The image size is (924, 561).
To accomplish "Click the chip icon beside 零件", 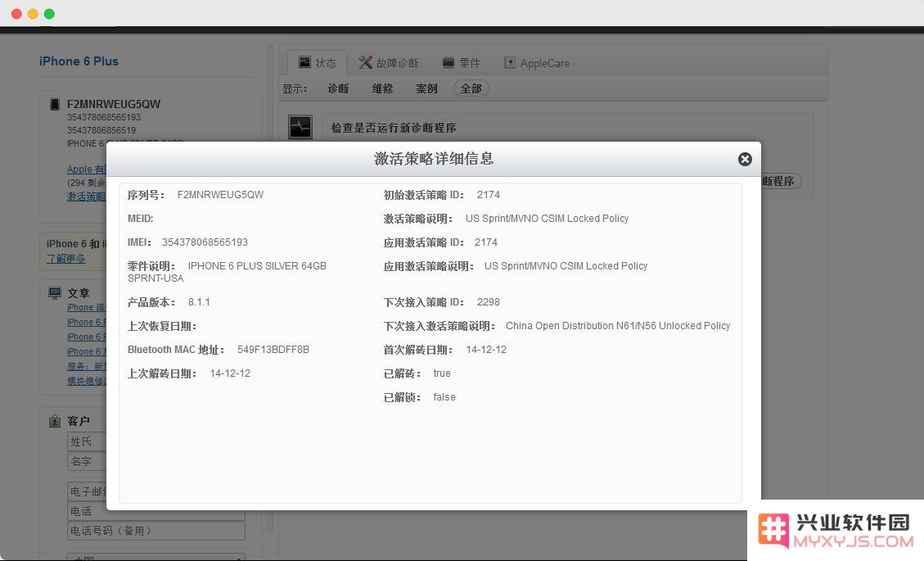I will pos(448,62).
